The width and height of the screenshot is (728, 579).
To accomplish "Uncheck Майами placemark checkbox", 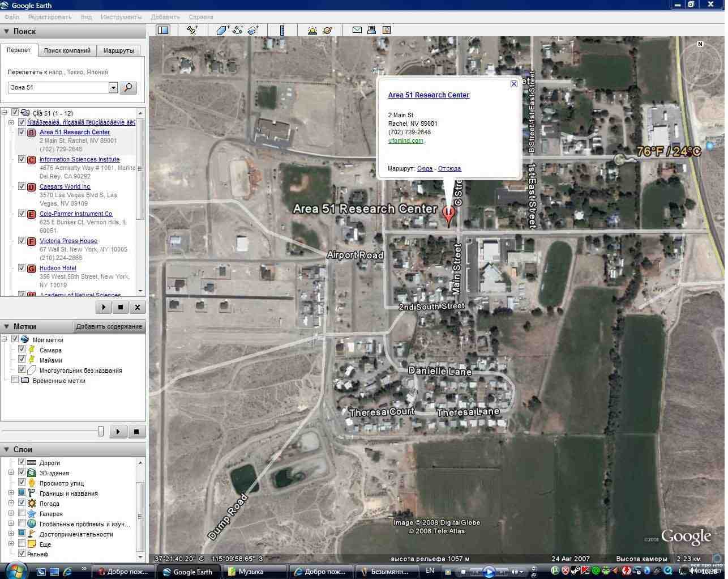I will coord(22,360).
